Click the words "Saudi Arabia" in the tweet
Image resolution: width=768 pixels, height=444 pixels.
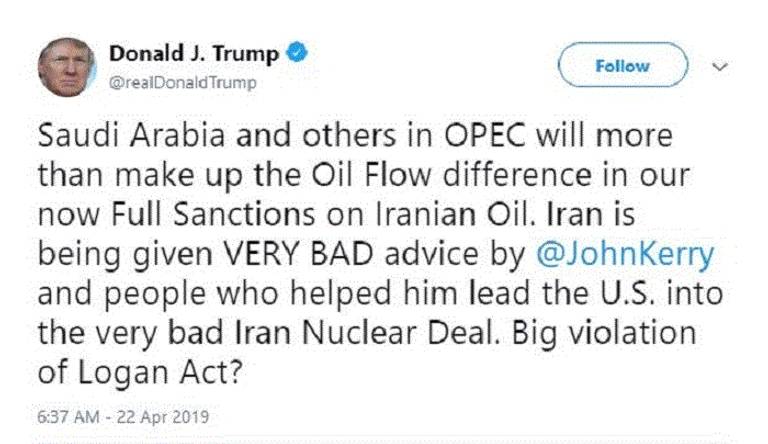[x=117, y=136]
